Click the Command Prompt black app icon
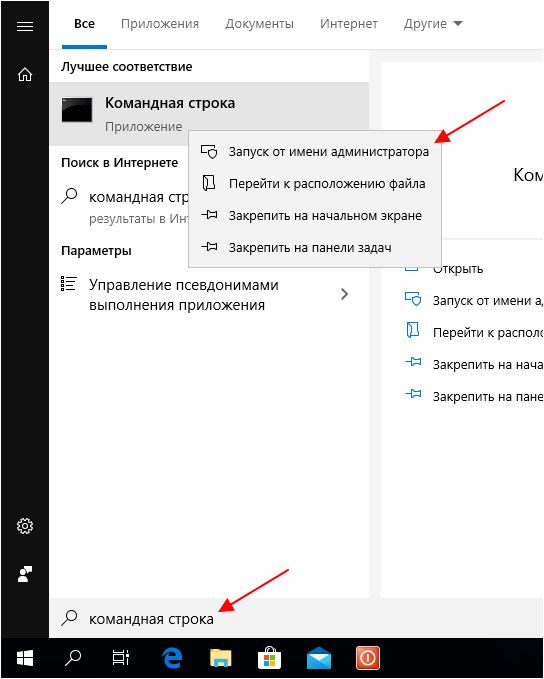544x679 pixels. 77,110
